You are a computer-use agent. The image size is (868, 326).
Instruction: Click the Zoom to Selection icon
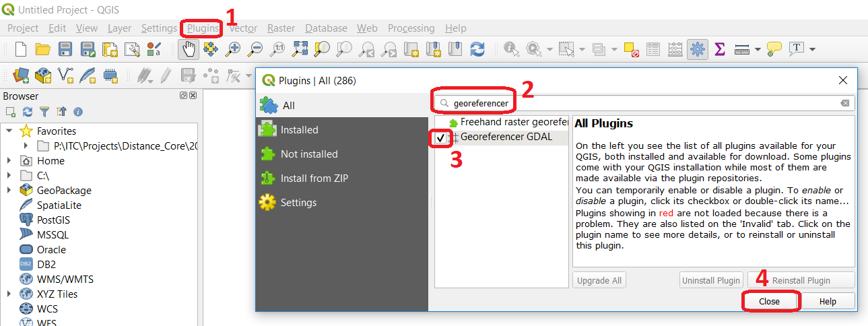pyautogui.click(x=322, y=49)
